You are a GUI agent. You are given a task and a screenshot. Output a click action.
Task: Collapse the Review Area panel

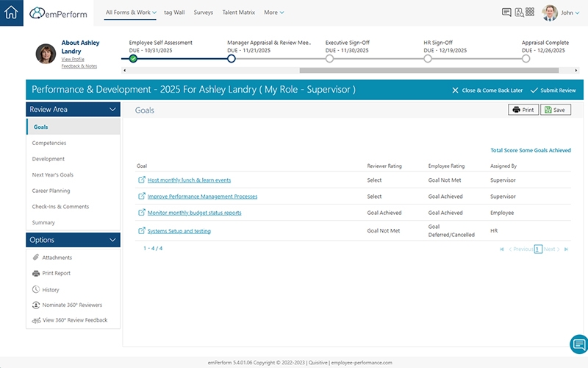112,110
